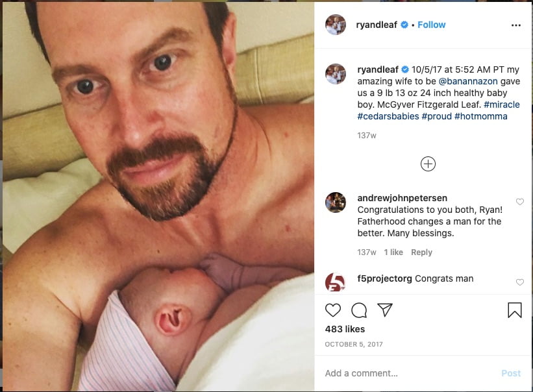This screenshot has width=533, height=392.
Task: Open comments via the speech bubble icon
Action: (x=359, y=310)
